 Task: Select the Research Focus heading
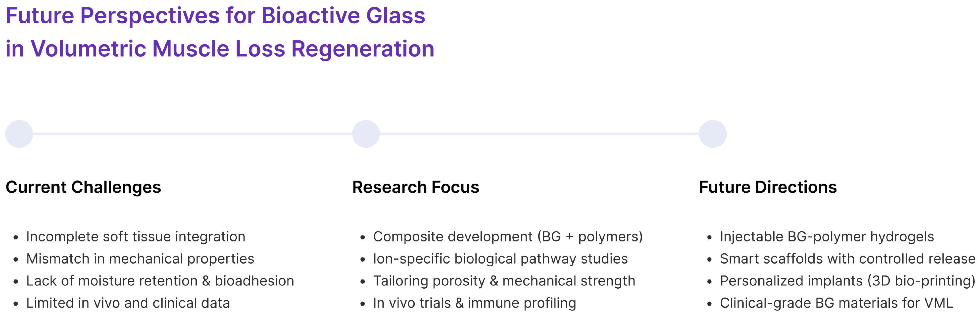[x=415, y=187]
